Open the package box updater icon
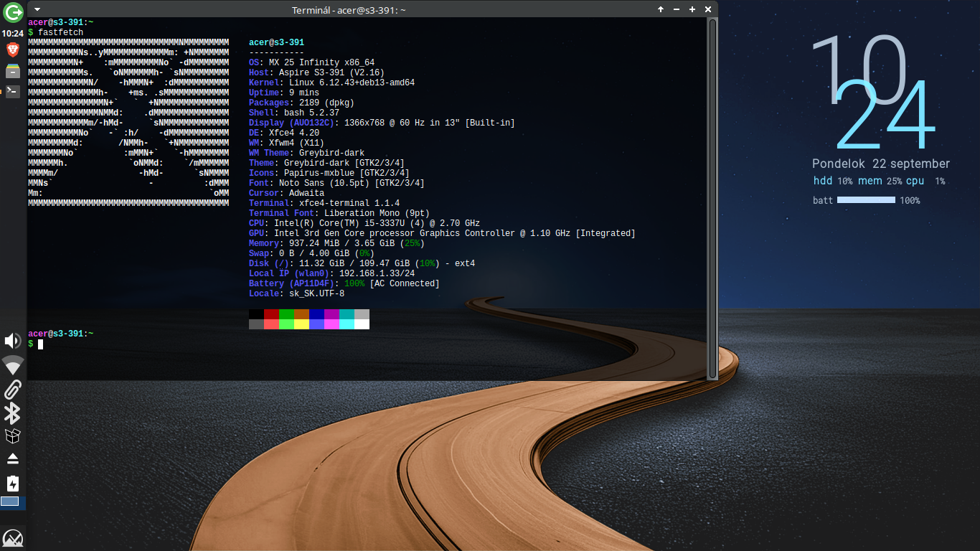980x551 pixels. point(13,435)
